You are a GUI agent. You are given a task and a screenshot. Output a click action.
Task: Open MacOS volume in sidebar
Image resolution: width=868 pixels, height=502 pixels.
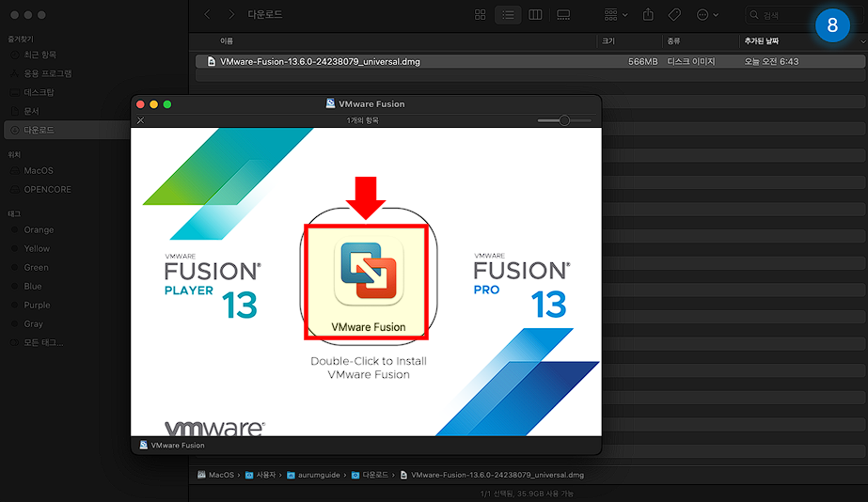coord(39,170)
